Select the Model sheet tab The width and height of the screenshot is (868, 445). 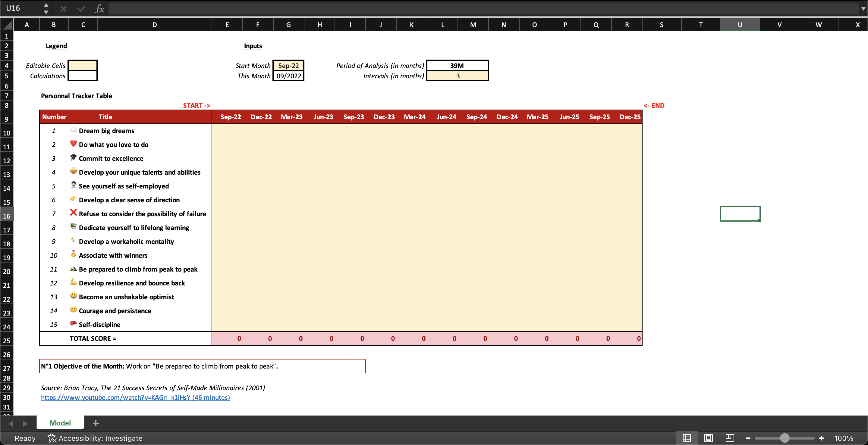(60, 423)
